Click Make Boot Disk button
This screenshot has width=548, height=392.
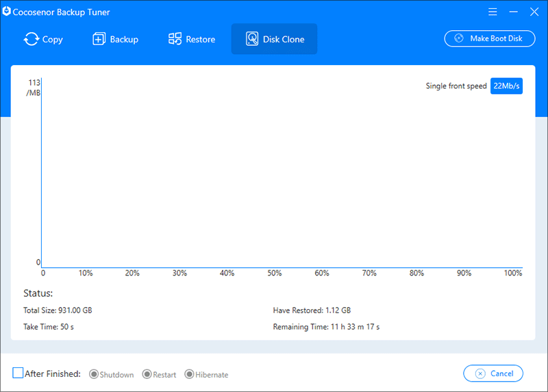[490, 38]
